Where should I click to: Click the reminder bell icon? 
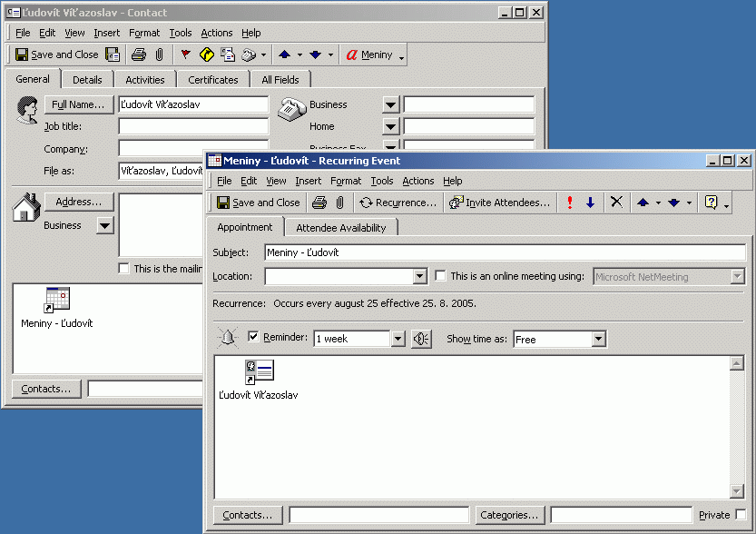click(228, 337)
